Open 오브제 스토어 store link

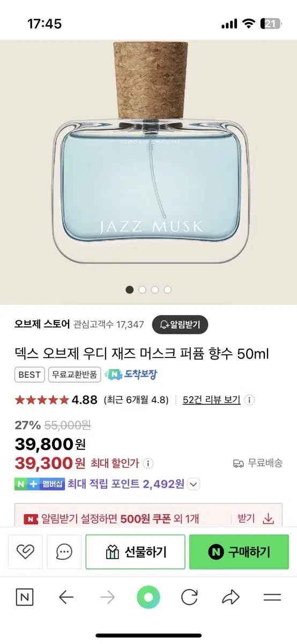click(x=42, y=324)
